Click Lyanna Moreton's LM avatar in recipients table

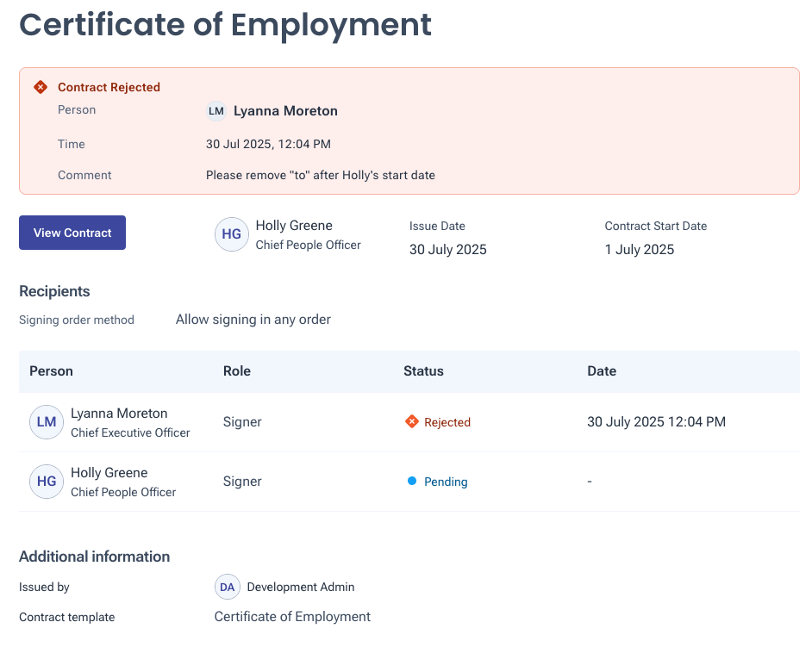[x=47, y=422]
